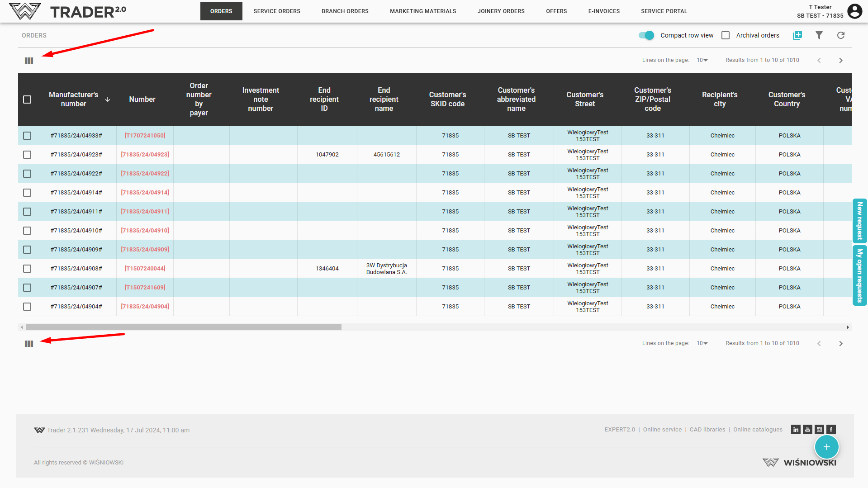
Task: Click the floating teal plus button
Action: pyautogui.click(x=826, y=447)
